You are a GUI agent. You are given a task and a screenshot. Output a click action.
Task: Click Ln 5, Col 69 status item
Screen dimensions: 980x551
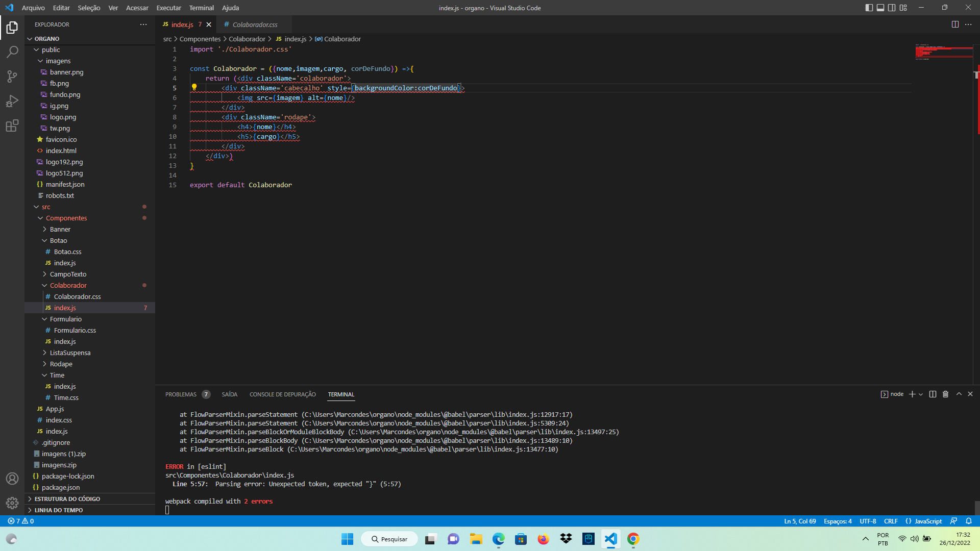click(800, 521)
